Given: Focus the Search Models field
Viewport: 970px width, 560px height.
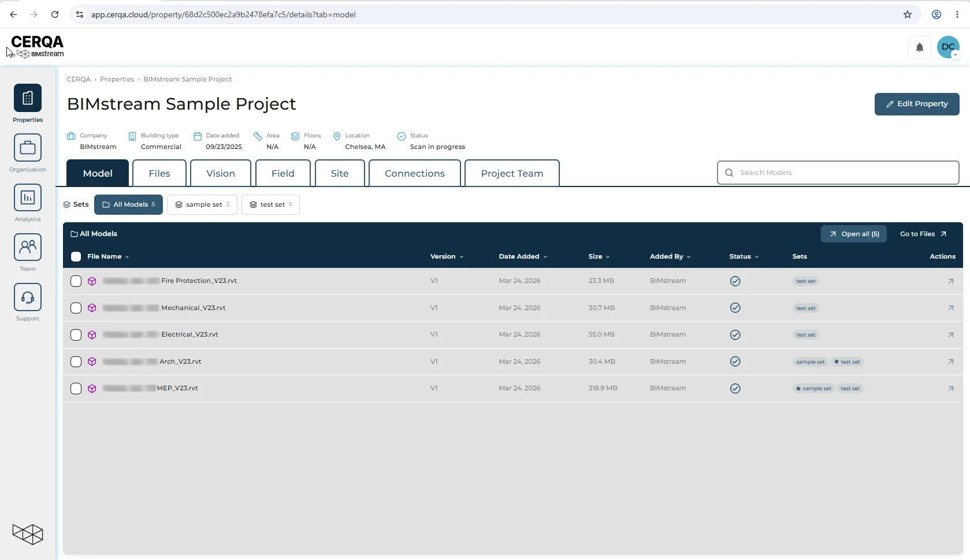Looking at the screenshot, I should [x=838, y=173].
